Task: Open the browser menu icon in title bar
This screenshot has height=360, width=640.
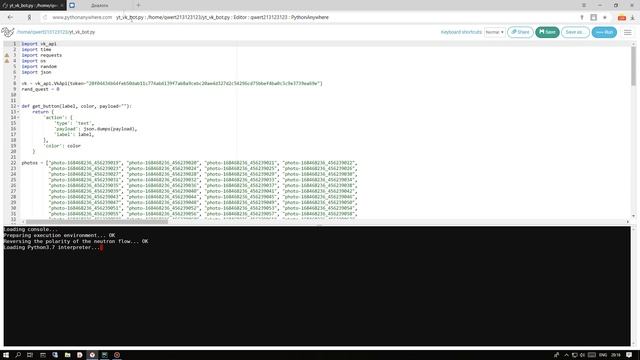Action: click(x=584, y=5)
